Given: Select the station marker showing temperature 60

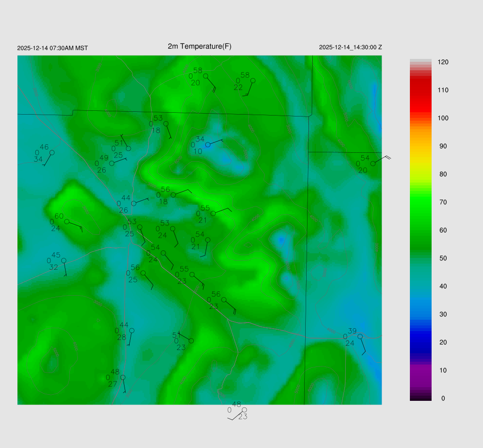Looking at the screenshot, I should 67,222.
